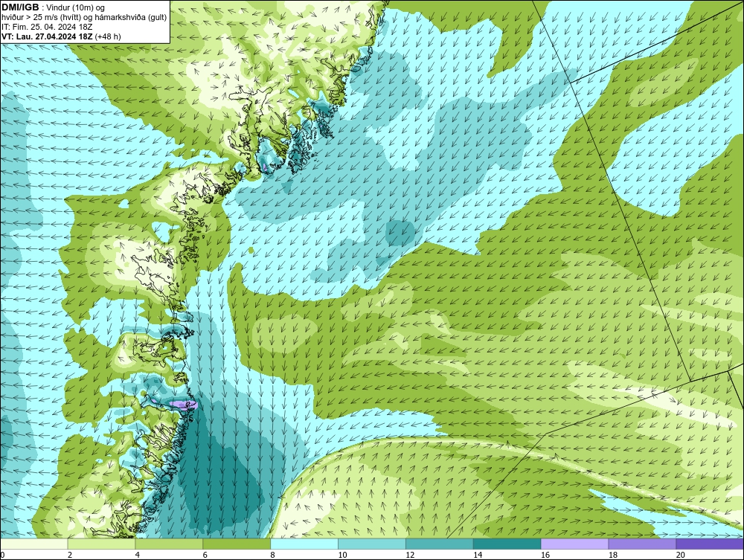The width and height of the screenshot is (744, 560).
Task: Click the above-20 m/s dark violet legend swatch
Action: tap(710, 544)
